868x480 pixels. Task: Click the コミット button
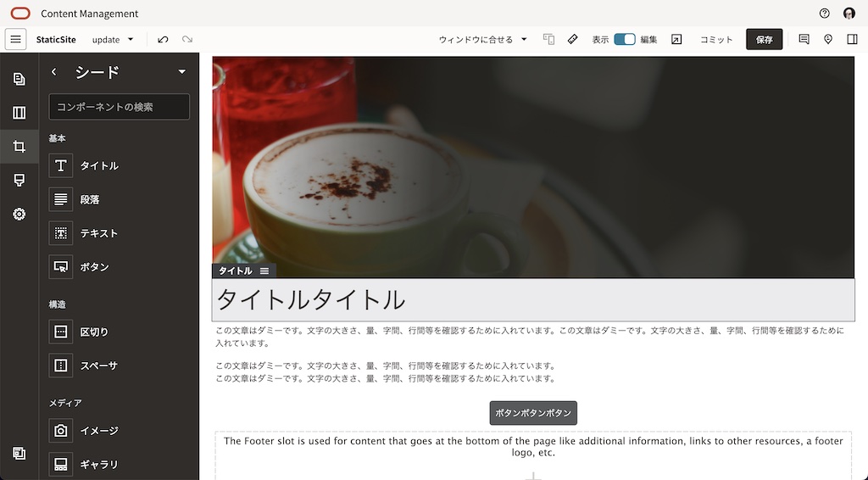(x=716, y=40)
